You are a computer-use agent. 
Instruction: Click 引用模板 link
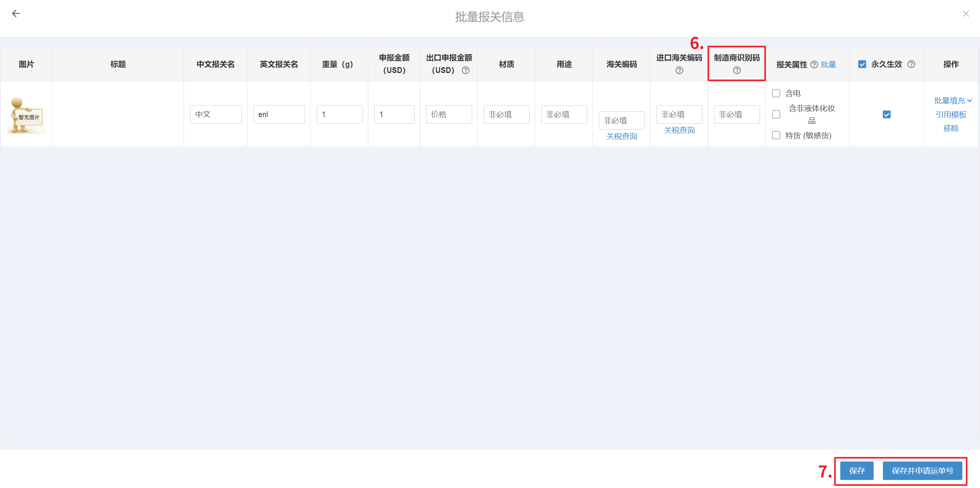coord(951,114)
